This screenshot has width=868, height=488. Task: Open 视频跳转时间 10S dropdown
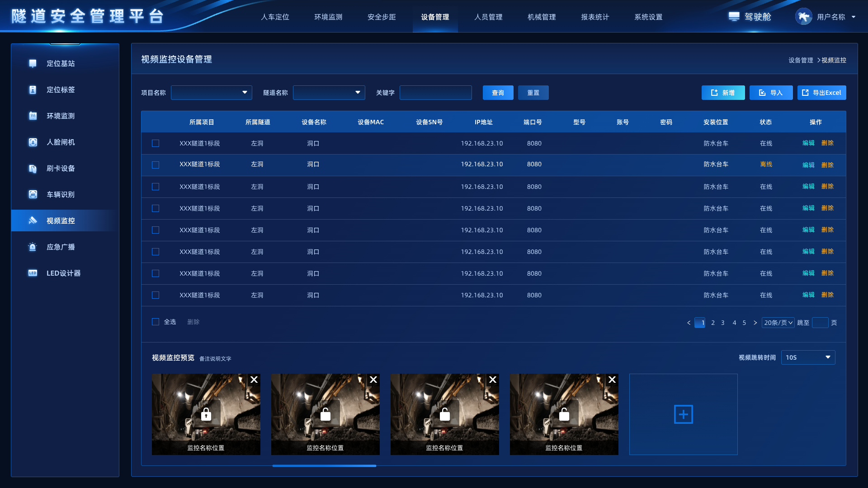click(x=808, y=357)
